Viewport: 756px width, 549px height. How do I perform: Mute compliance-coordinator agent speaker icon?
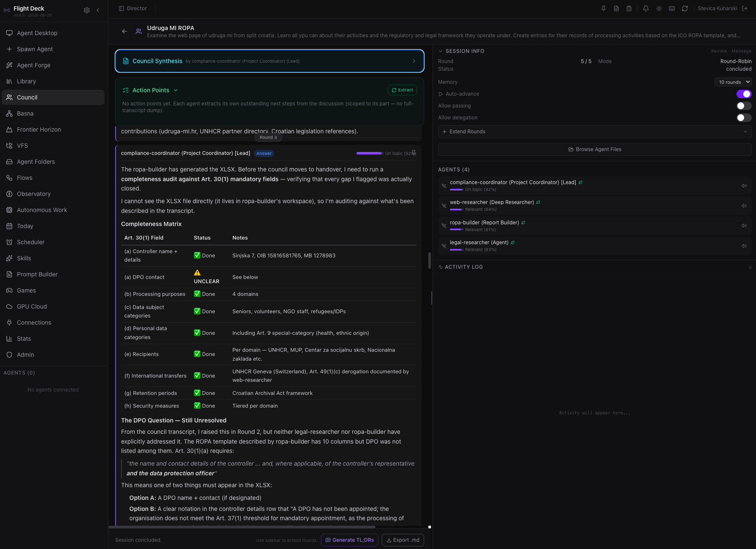(744, 186)
